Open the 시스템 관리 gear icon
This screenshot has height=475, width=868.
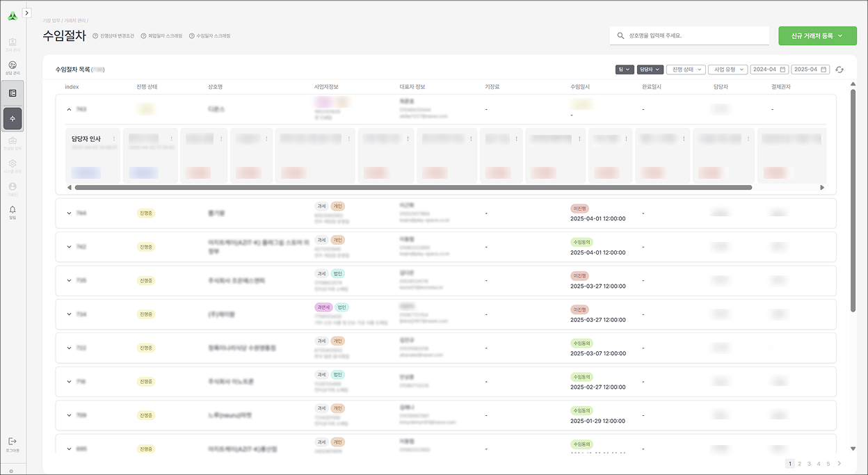pos(13,166)
